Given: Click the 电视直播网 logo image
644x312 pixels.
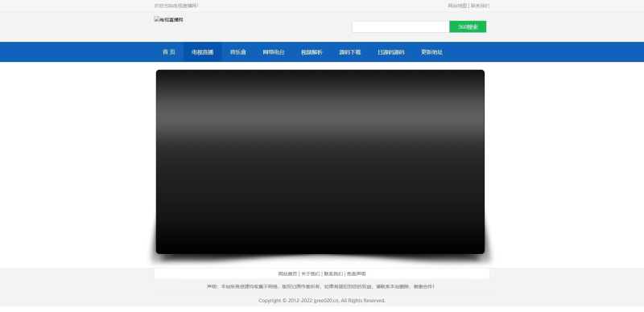Looking at the screenshot, I should [169, 20].
